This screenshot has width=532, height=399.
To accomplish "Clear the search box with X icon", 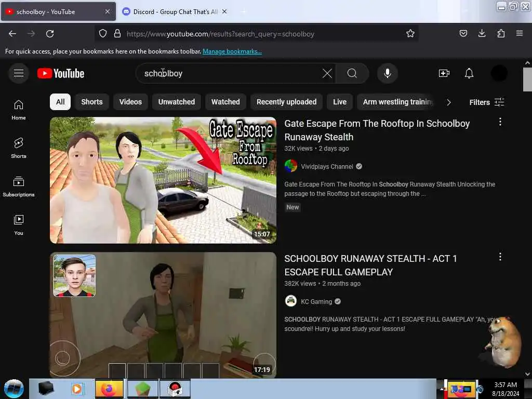I will 327,73.
